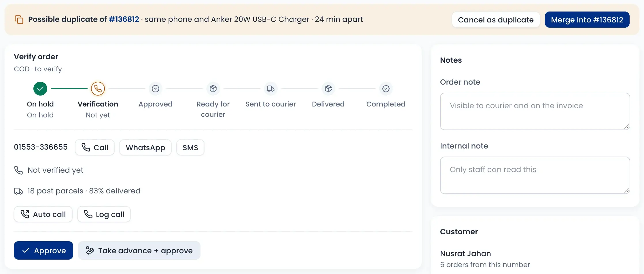Image resolution: width=644 pixels, height=274 pixels.
Task: Click the Internal note resize handle
Action: pyautogui.click(x=626, y=190)
